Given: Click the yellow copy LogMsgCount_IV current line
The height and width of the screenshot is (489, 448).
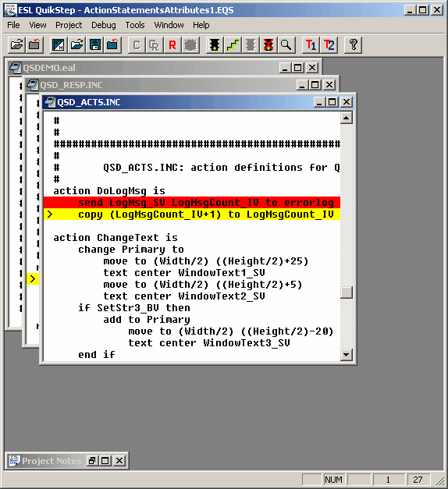Looking at the screenshot, I should click(x=192, y=214).
